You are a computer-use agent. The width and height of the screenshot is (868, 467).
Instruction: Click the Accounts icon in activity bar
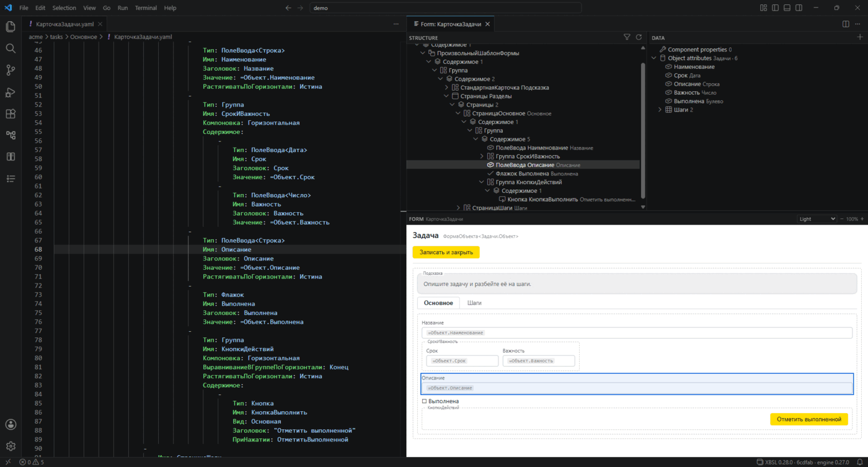tap(11, 425)
